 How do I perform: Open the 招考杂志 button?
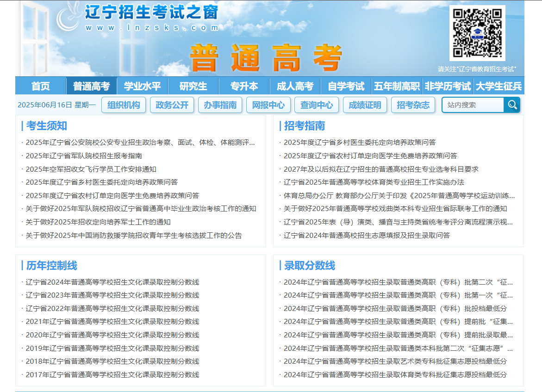(413, 105)
